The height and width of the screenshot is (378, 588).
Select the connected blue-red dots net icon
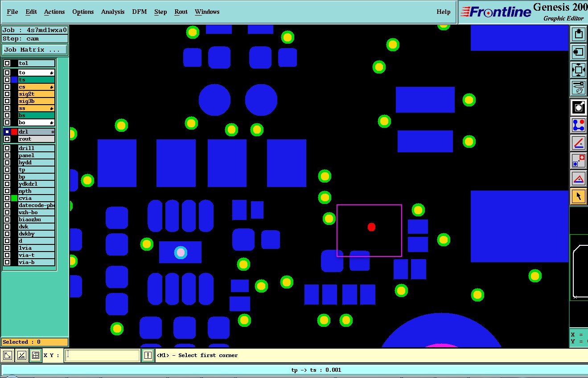coord(579,125)
